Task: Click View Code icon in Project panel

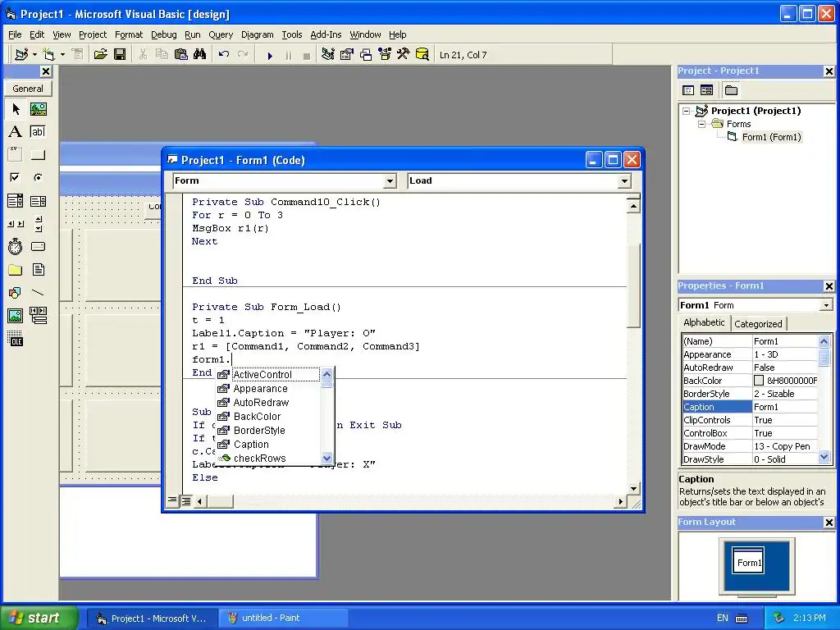Action: pyautogui.click(x=688, y=90)
